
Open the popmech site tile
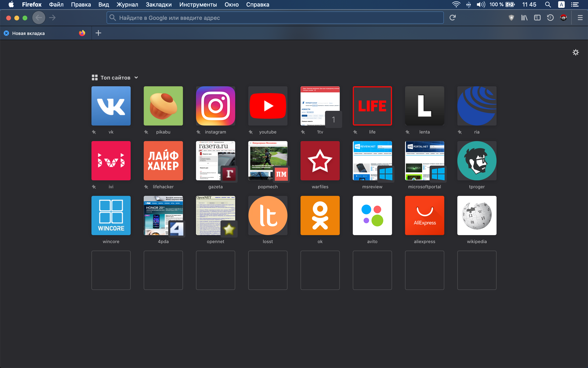(x=267, y=161)
